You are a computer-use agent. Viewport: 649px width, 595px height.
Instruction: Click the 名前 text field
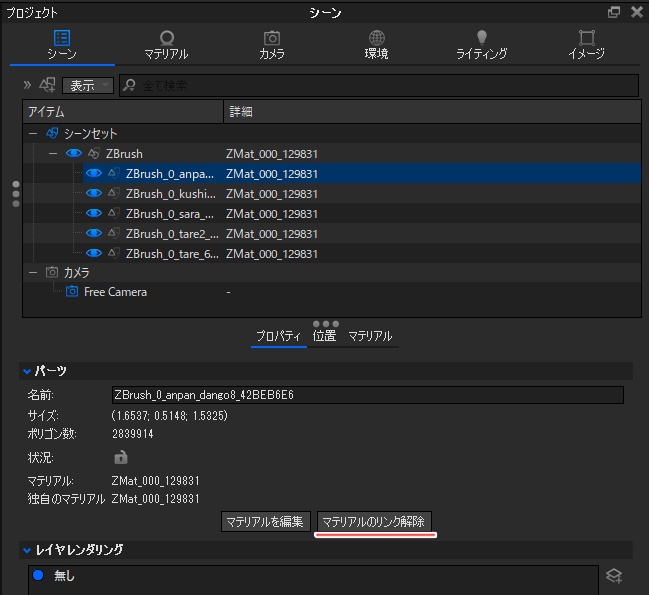point(367,395)
